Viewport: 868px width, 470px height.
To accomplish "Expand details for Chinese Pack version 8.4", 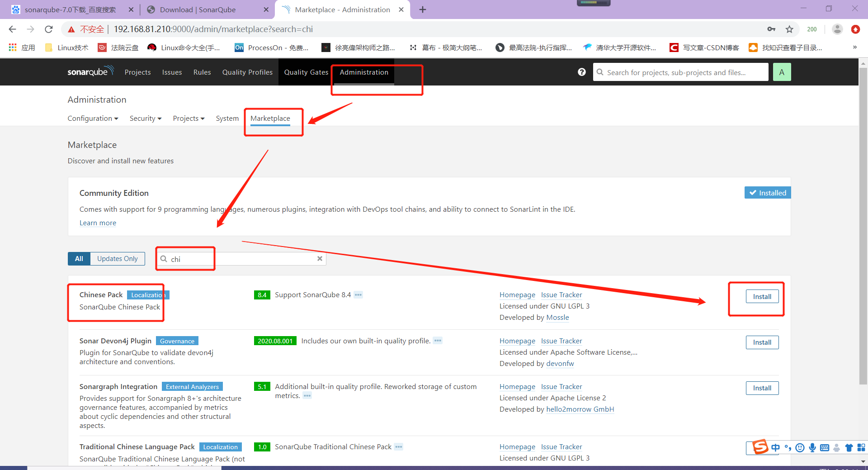I will [x=358, y=295].
